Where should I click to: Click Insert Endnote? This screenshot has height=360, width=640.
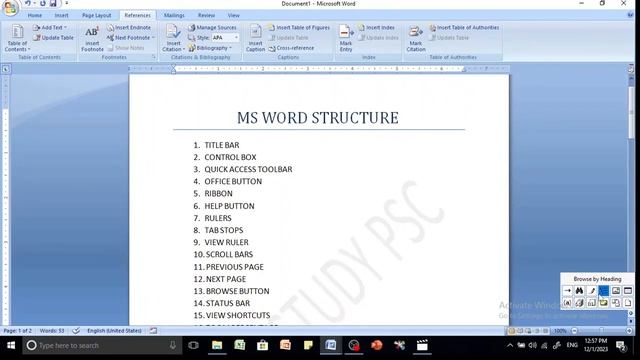pyautogui.click(x=129, y=27)
